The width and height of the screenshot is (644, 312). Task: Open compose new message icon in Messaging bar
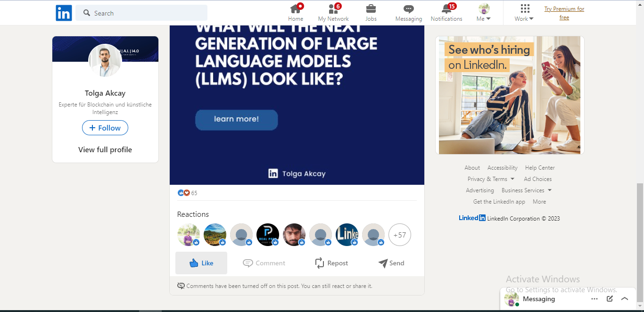click(x=610, y=299)
